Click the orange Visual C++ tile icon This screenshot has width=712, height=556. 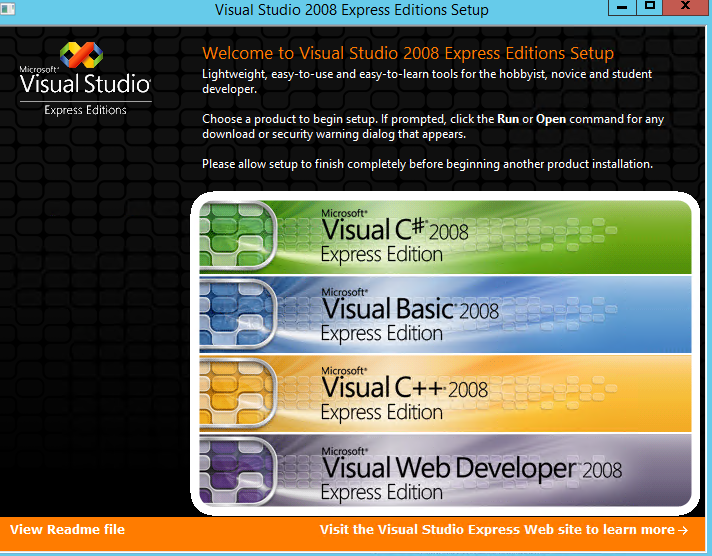click(x=237, y=393)
